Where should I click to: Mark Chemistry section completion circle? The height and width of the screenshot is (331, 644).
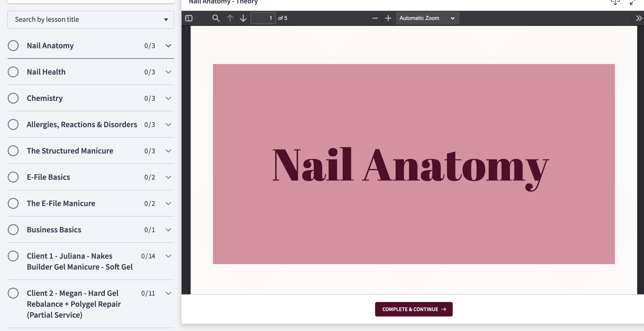coord(13,98)
